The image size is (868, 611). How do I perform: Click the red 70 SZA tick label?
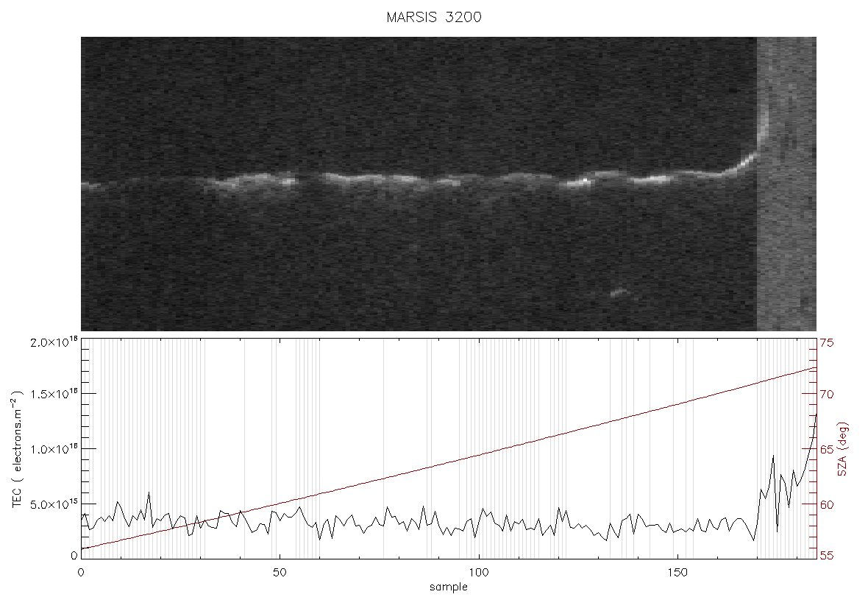point(827,395)
